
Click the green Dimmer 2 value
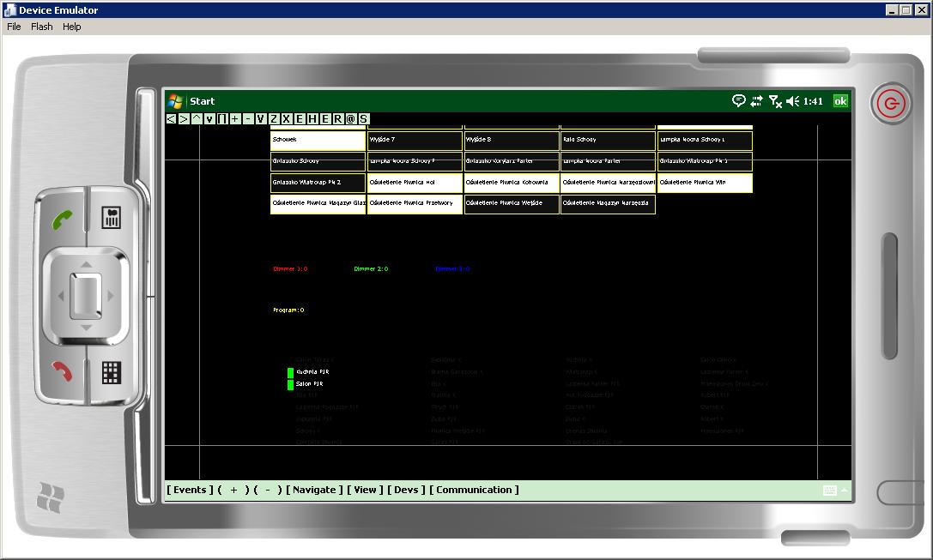coord(371,269)
